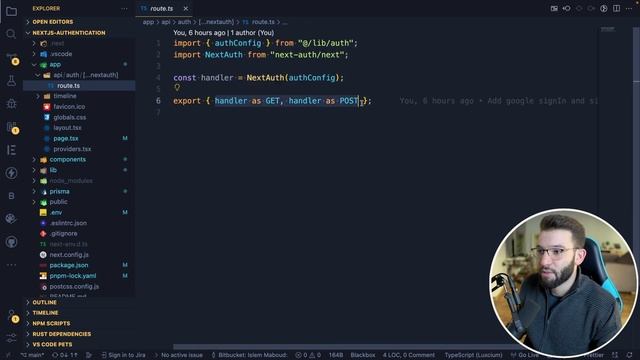The width and height of the screenshot is (640, 360).
Task: Split the editor to the right
Action: tap(616, 9)
